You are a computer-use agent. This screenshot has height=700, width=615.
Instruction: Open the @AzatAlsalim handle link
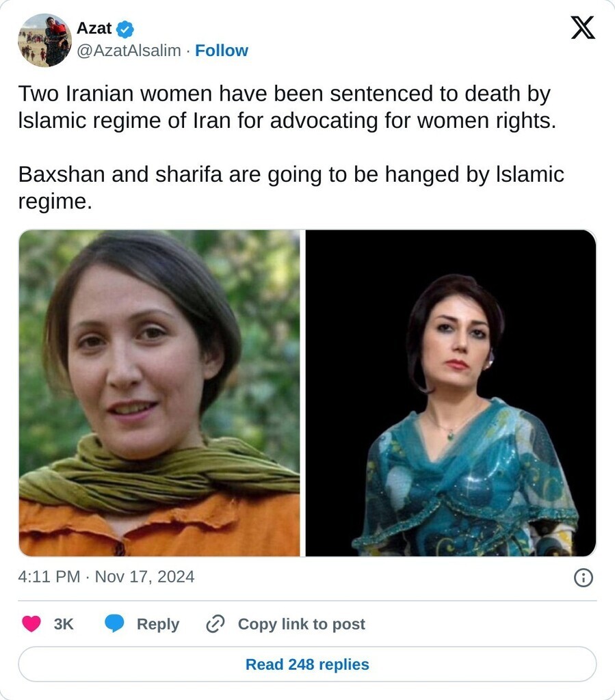[129, 51]
